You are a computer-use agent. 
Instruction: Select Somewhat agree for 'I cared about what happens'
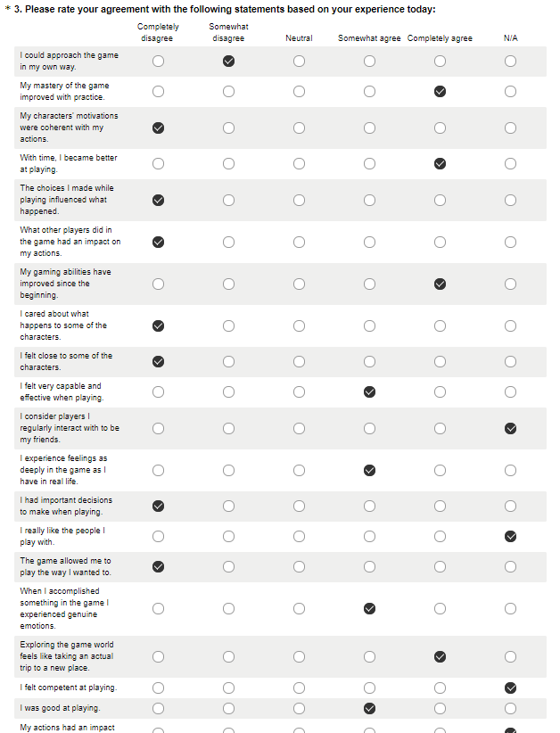pos(369,325)
